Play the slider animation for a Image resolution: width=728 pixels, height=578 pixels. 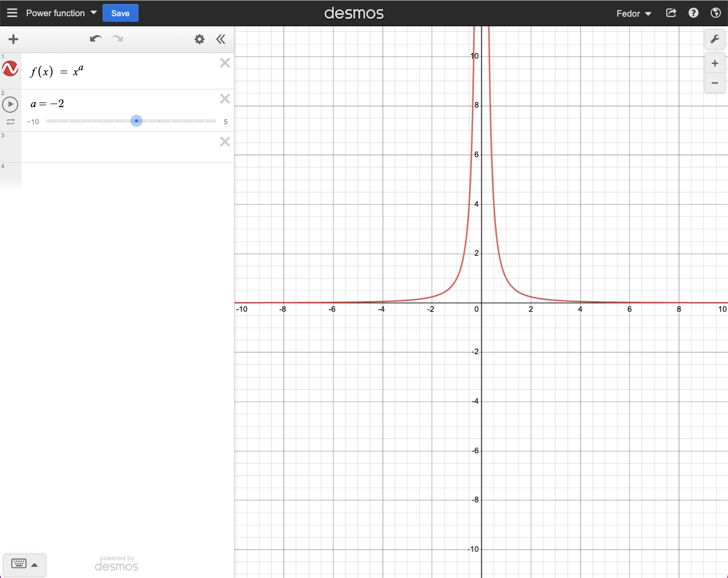(x=10, y=104)
